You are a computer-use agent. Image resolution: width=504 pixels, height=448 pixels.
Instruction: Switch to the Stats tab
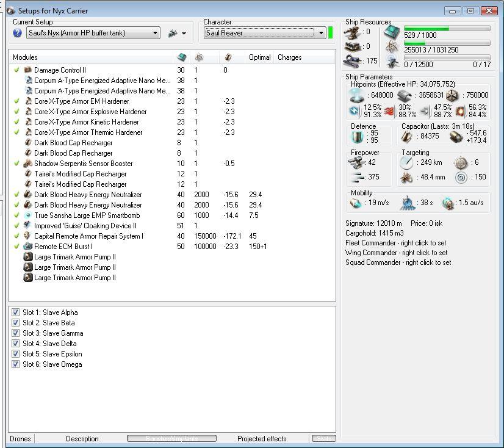[x=324, y=439]
